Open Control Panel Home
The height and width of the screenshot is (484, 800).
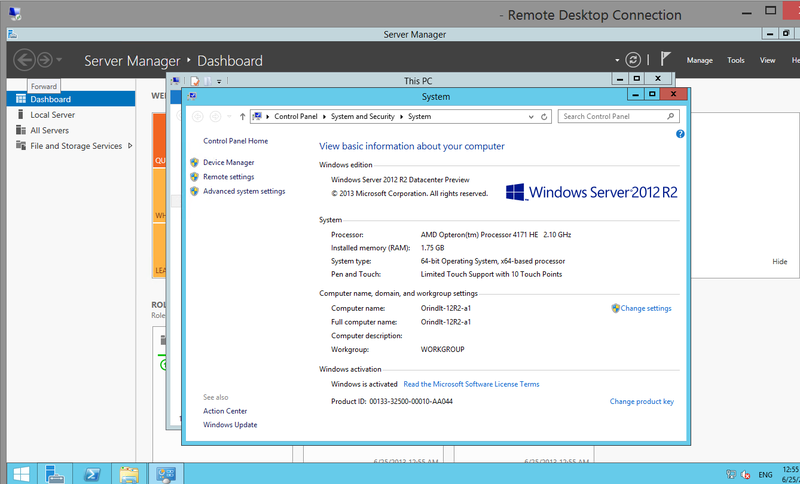(235, 141)
